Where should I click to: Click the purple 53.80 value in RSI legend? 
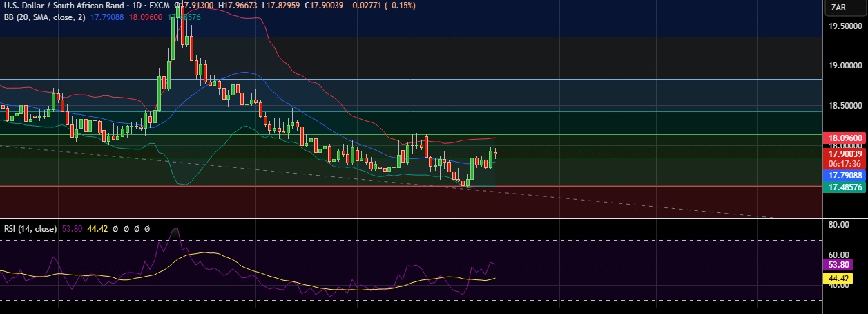coord(73,228)
